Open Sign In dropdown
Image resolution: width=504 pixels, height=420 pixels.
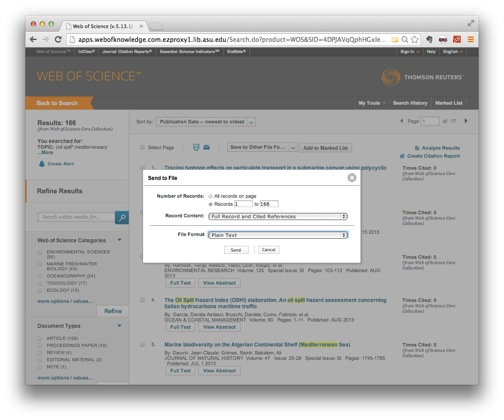tap(410, 52)
